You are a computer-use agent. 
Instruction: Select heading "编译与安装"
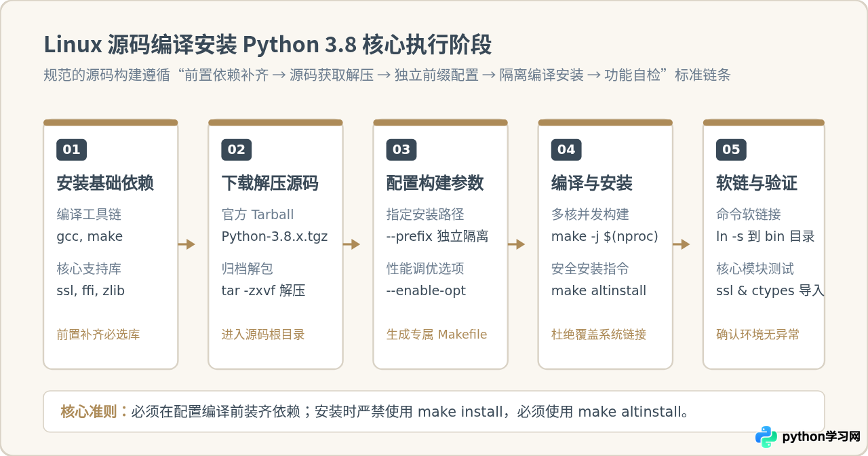(592, 183)
